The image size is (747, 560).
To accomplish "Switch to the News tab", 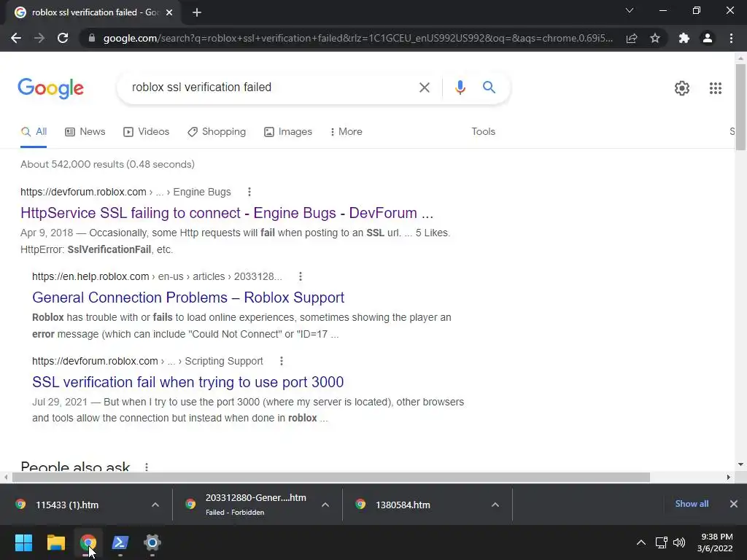I will (x=85, y=132).
